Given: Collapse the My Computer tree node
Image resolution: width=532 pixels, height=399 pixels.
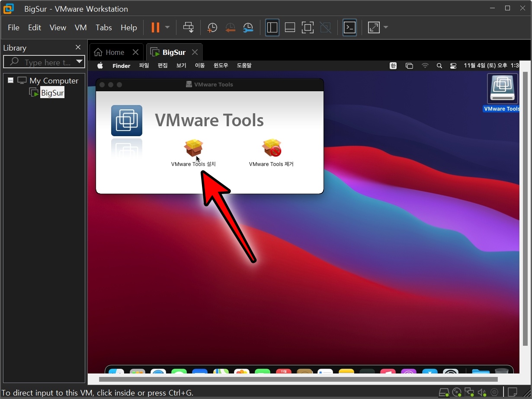Looking at the screenshot, I should point(10,80).
